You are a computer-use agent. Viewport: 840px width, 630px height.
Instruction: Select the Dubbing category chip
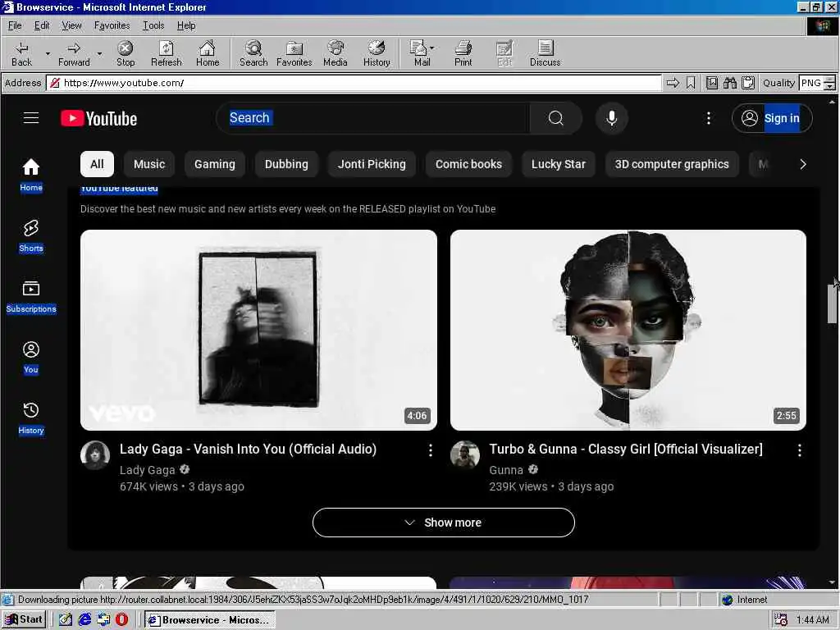(x=286, y=164)
